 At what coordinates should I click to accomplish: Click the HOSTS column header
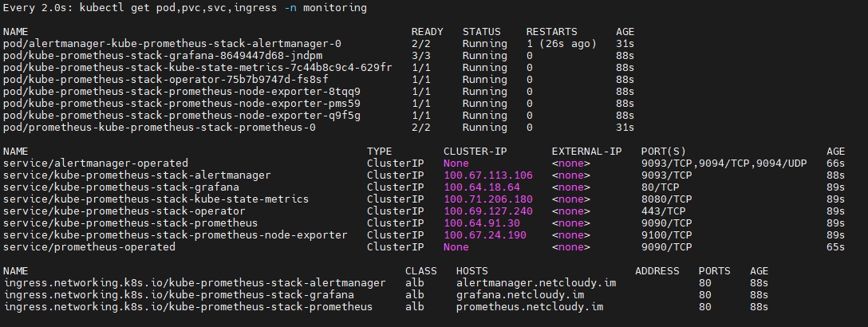[471, 271]
